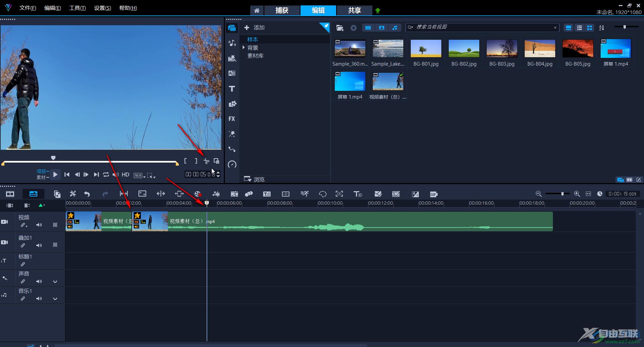Open the 帮助 menu

[128, 8]
